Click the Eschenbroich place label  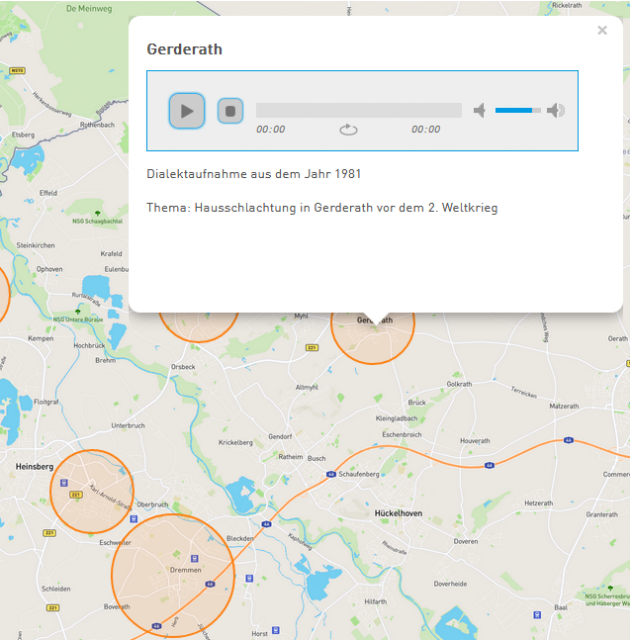[402, 434]
